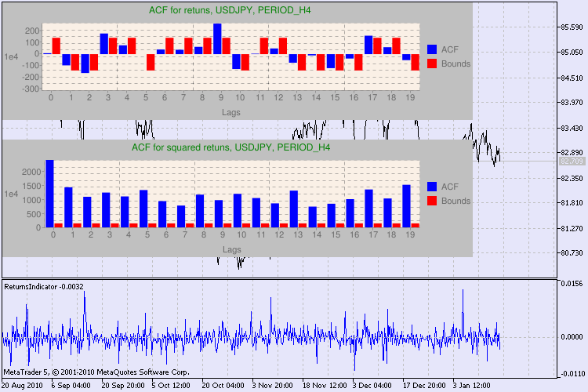Click the blue ACF bar at lag 0 in squared returns chart
This screenshot has width=588, height=392.
[50, 194]
